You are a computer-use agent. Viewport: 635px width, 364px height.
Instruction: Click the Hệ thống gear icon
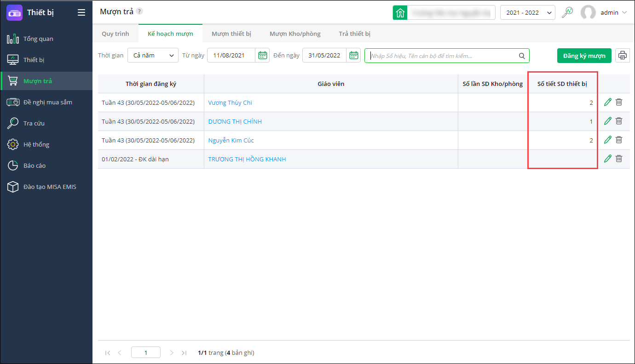13,144
